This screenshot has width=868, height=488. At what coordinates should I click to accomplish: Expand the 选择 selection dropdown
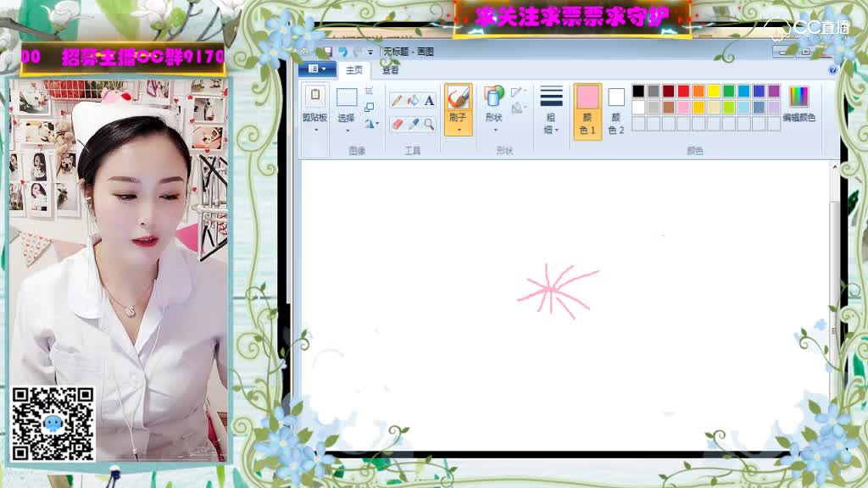pos(346,130)
